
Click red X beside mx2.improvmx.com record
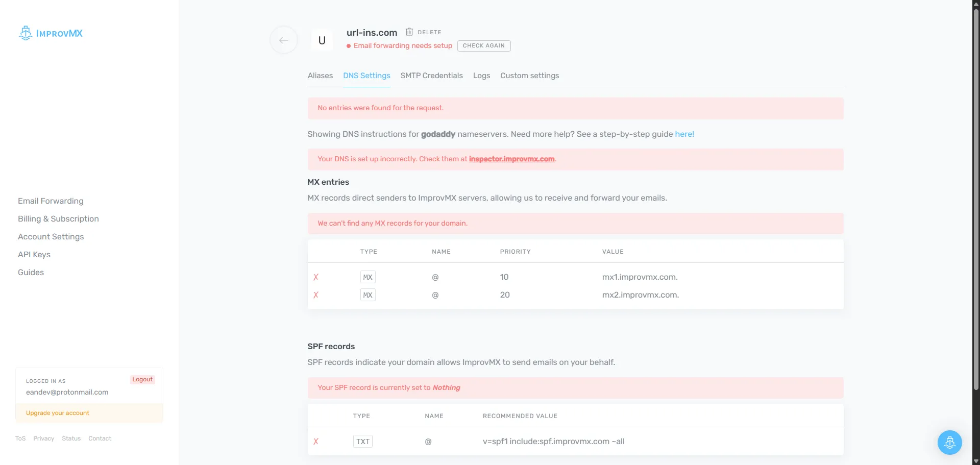(316, 295)
